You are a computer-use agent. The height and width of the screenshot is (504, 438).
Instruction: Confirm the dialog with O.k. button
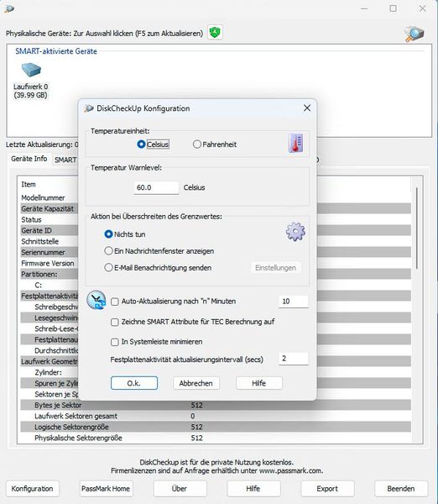click(x=134, y=383)
